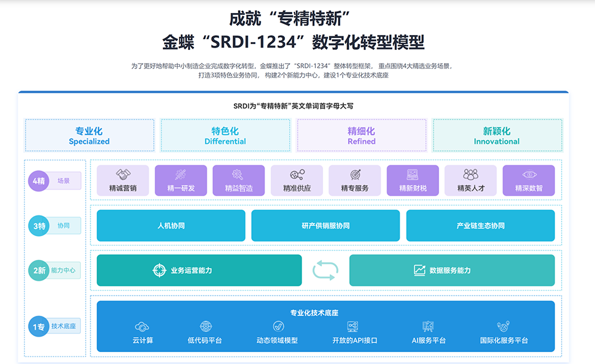Screen dimensions: 595x364
Task: Click the chart icon beside 数据服务能力
Action: (x=419, y=271)
